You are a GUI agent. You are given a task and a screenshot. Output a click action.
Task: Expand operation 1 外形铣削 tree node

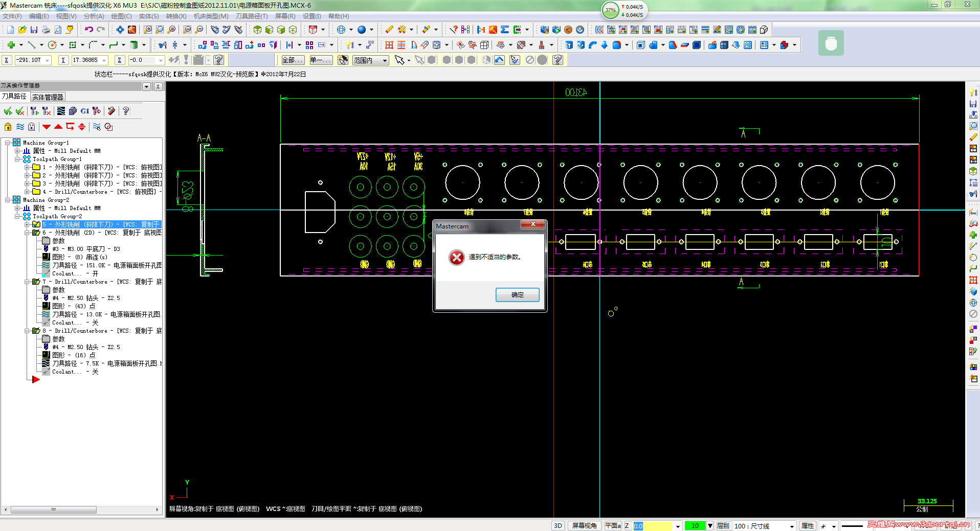pos(27,167)
